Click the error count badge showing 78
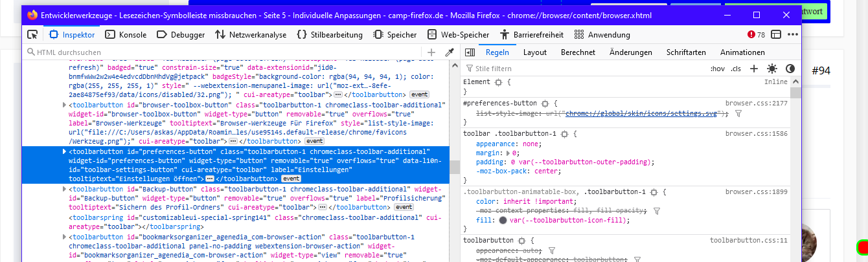 pyautogui.click(x=756, y=35)
